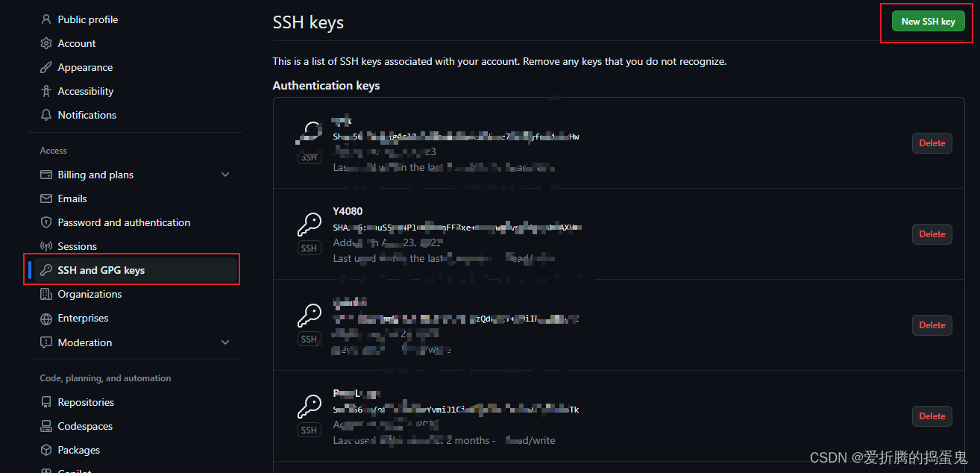Click the SSH keys page heading
This screenshot has height=473, width=980.
click(x=308, y=22)
